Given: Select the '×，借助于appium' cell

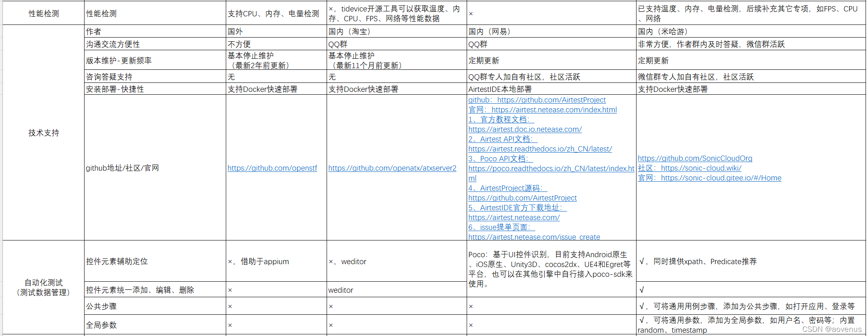Looking at the screenshot, I should click(x=276, y=261).
